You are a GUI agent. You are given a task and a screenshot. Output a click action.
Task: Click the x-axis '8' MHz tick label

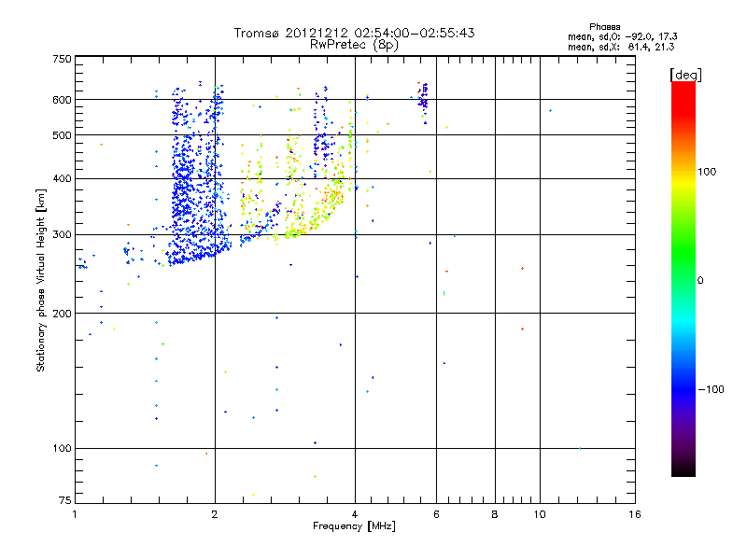point(495,514)
